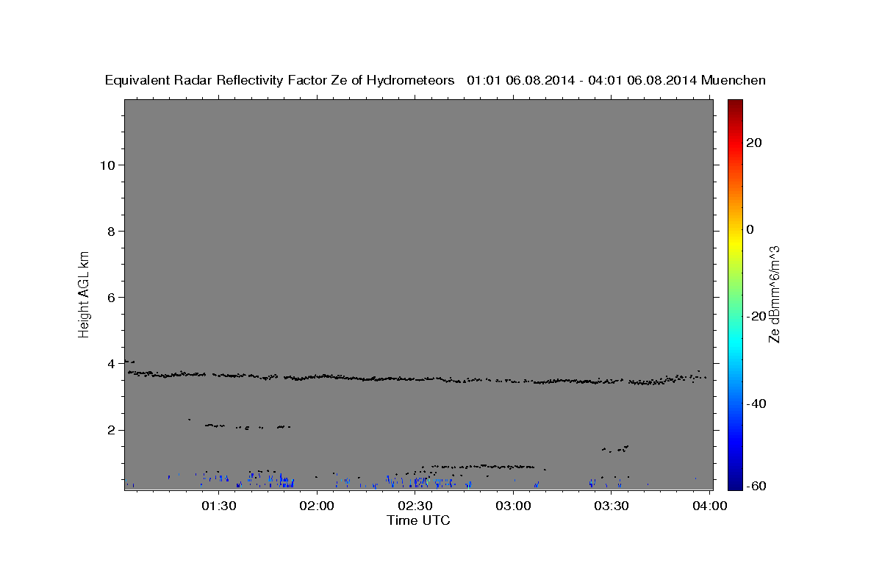Click the height tick label 4

112,364
